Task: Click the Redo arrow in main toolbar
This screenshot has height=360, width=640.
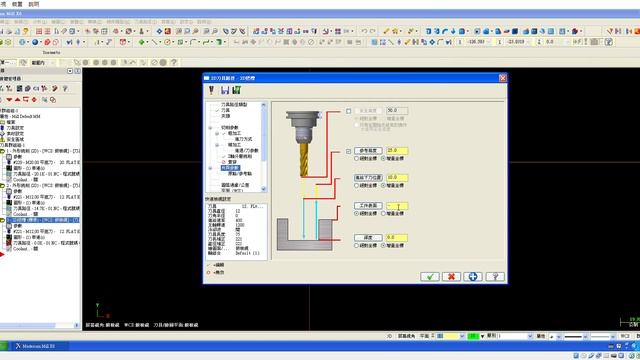Action: pyautogui.click(x=372, y=31)
